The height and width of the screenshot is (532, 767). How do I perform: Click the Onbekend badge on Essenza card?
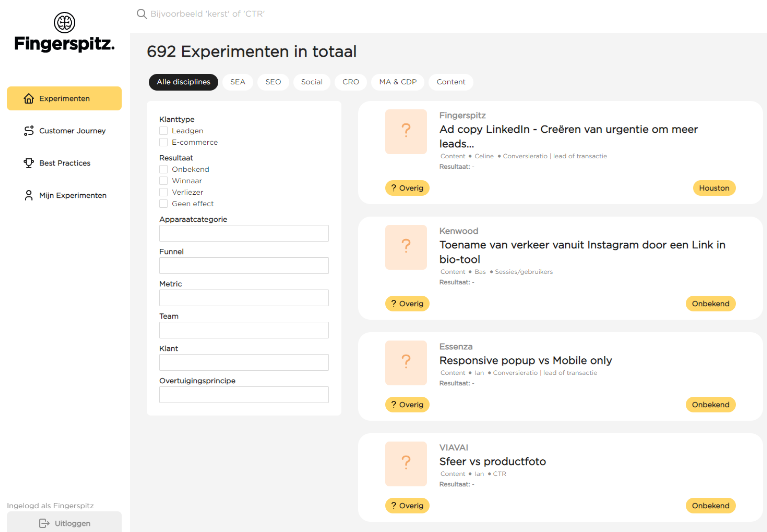710,405
